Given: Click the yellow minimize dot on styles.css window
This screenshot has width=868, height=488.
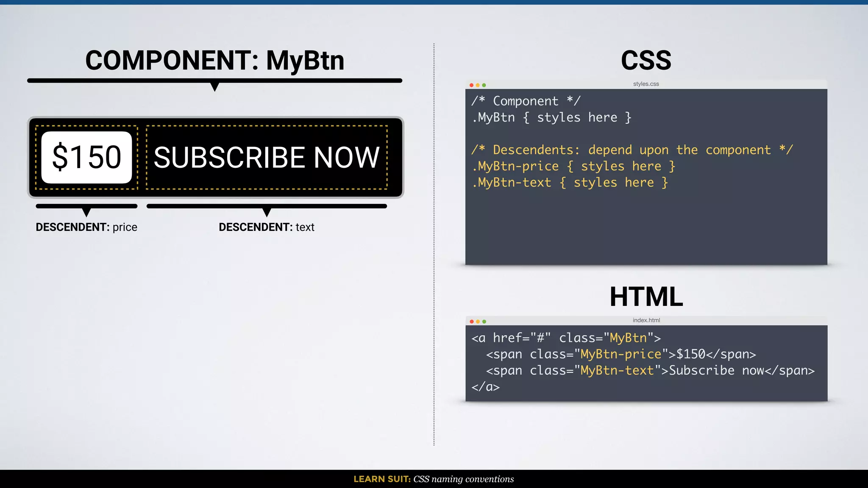Looking at the screenshot, I should point(478,85).
